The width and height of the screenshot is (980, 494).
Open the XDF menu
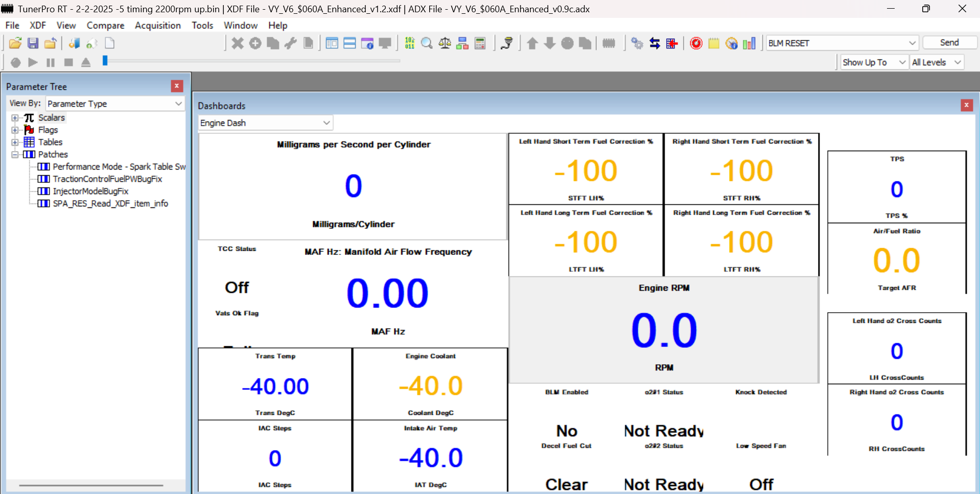point(38,26)
